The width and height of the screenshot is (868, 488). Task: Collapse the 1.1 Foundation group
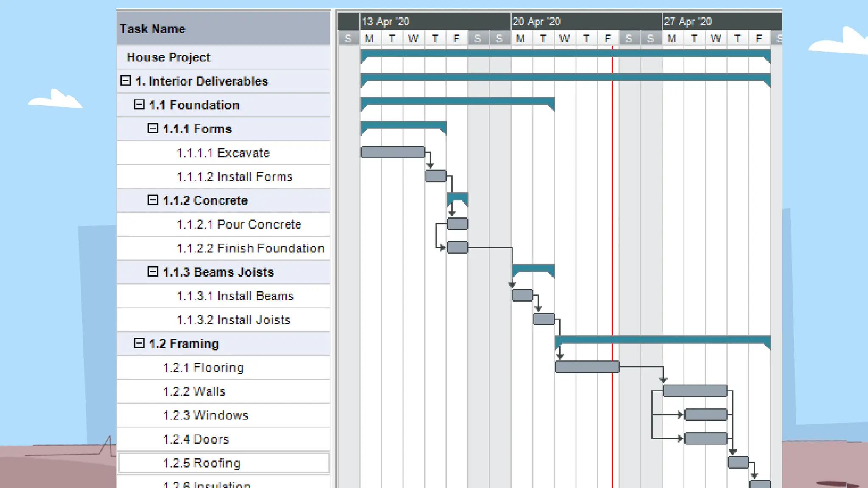[x=139, y=104]
